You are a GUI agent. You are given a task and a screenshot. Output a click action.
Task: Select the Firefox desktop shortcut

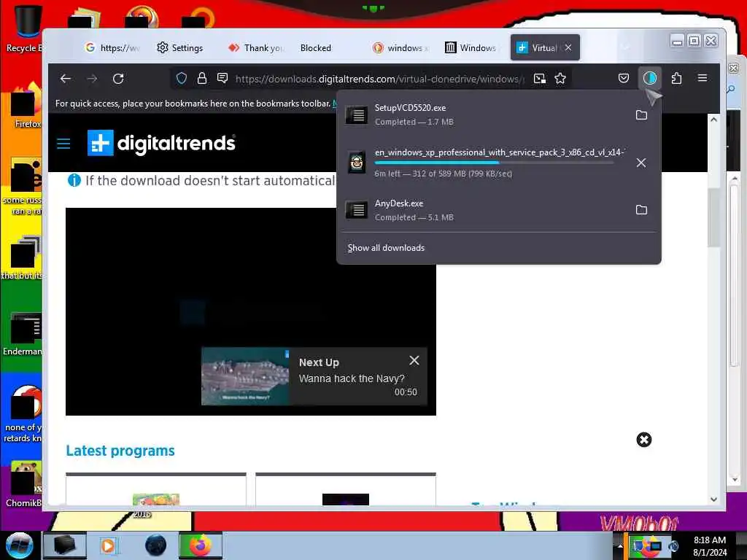[24, 106]
